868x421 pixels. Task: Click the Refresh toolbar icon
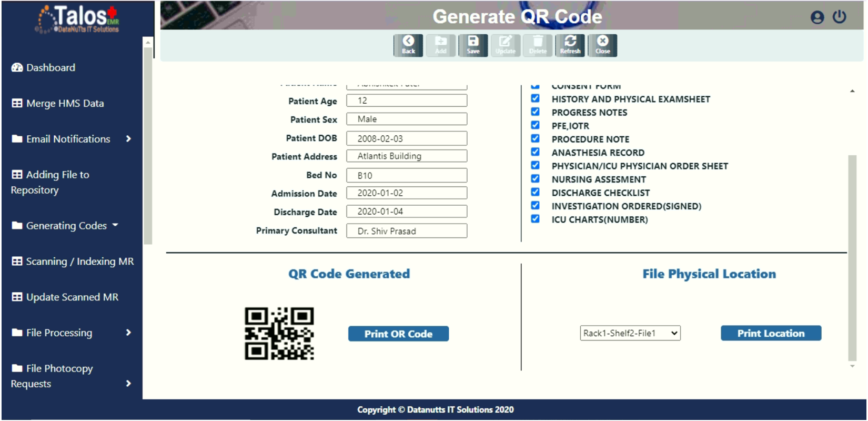pyautogui.click(x=570, y=45)
